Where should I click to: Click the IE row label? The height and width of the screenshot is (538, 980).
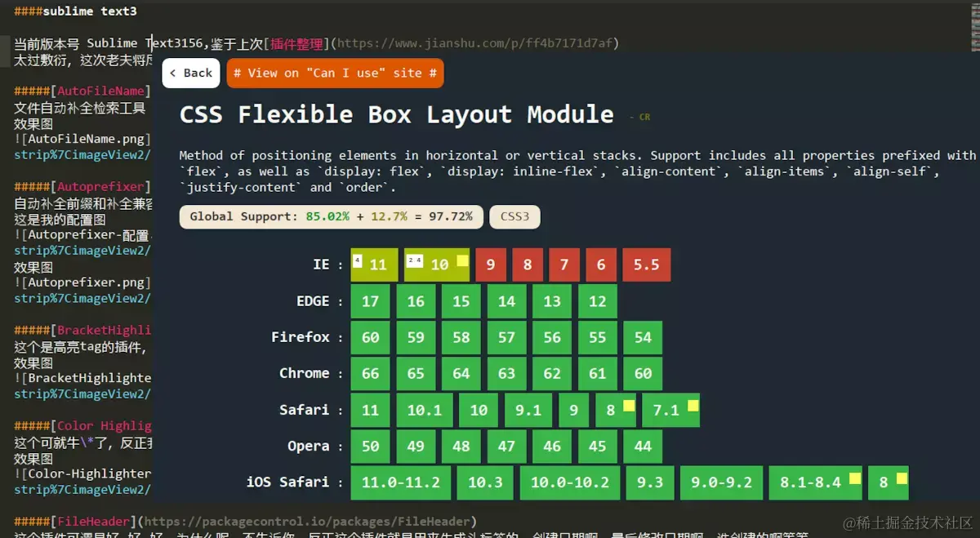[321, 265]
